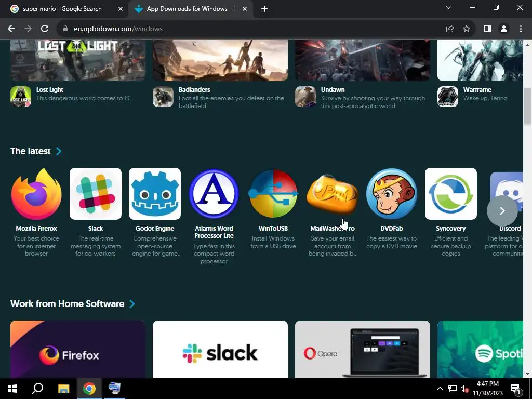Viewport: 532px width, 399px height.
Task: Click Chrome in the taskbar
Action: (x=89, y=389)
